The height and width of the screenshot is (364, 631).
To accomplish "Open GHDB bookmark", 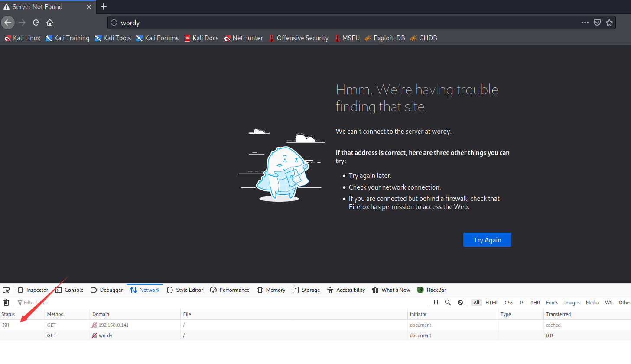I will 424,38.
